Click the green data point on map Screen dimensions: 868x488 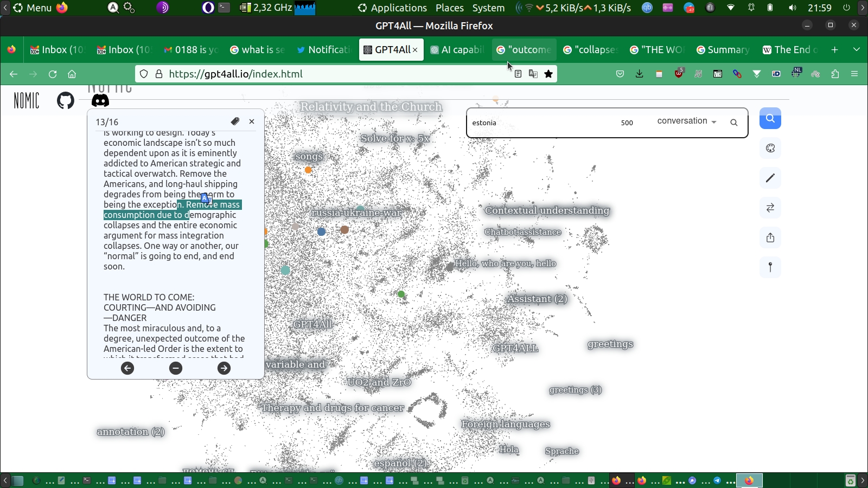(401, 294)
